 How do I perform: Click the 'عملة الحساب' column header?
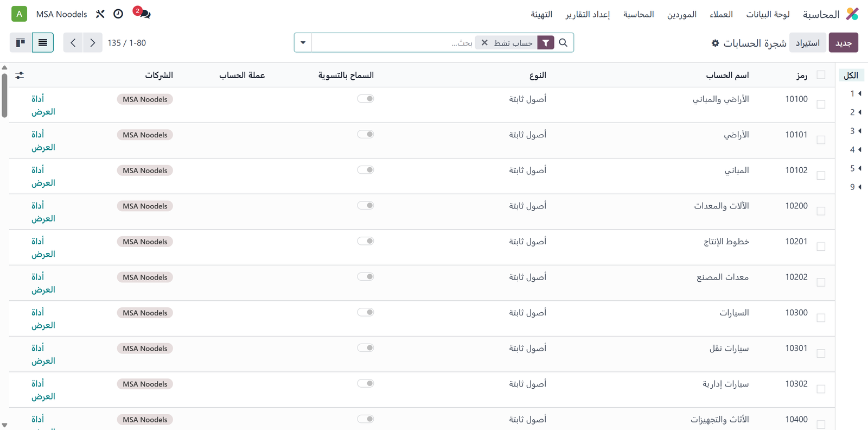242,75
